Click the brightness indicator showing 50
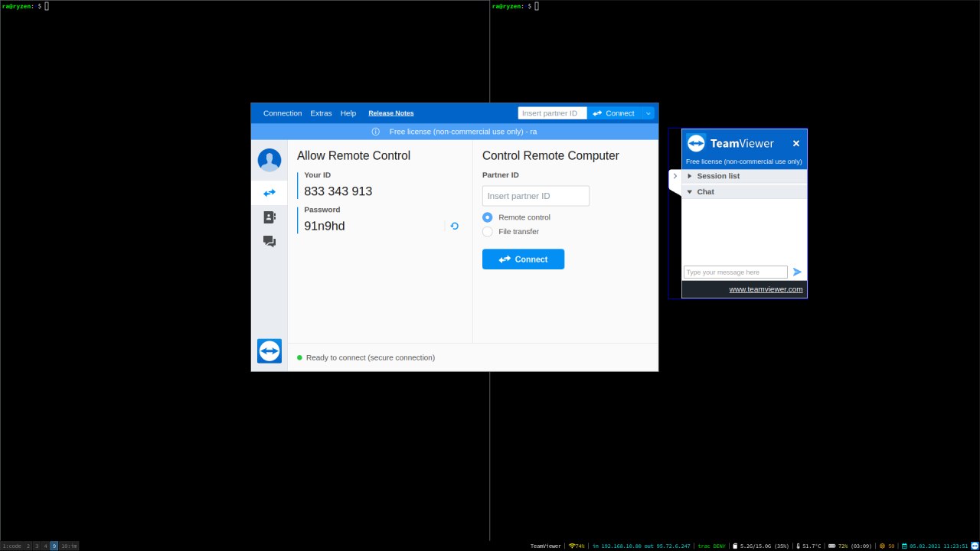 [887, 546]
